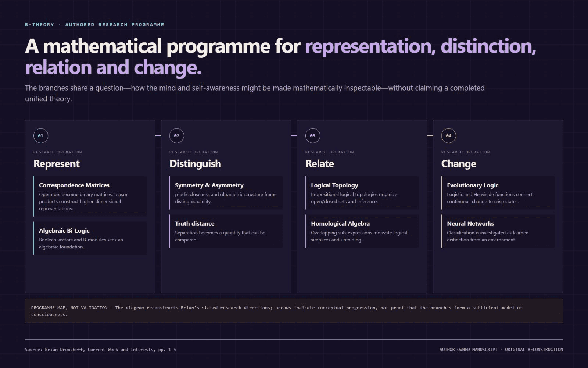Viewport: 588px width, 368px height.
Task: Click the 01 step circle badge
Action: click(x=41, y=136)
